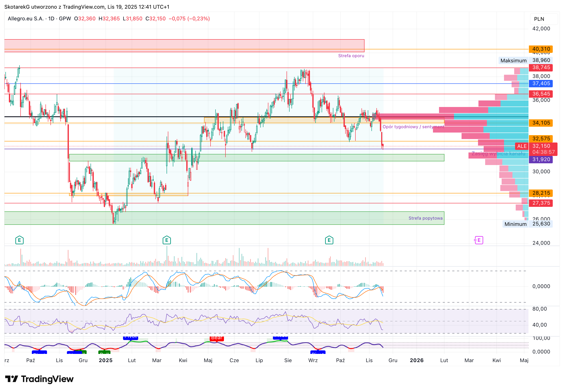Image resolution: width=564 pixels, height=392 pixels.
Task: Click the red Bear signal label
Action: (216, 338)
